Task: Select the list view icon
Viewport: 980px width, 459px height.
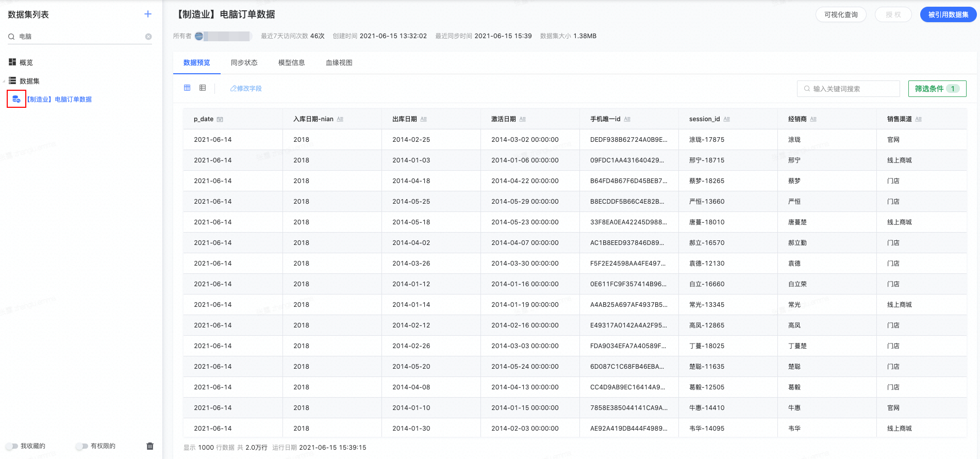Action: pos(203,88)
